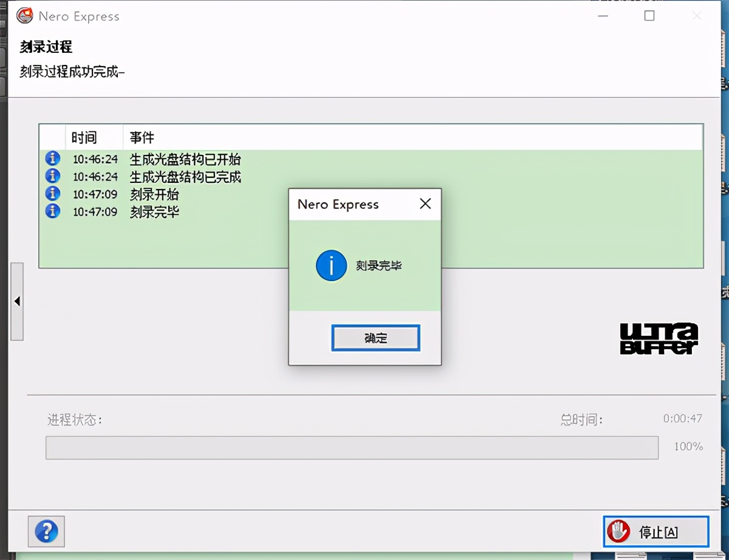Click the info icon beside "刻录开始"
Viewport: 729px width, 560px height.
tap(53, 194)
